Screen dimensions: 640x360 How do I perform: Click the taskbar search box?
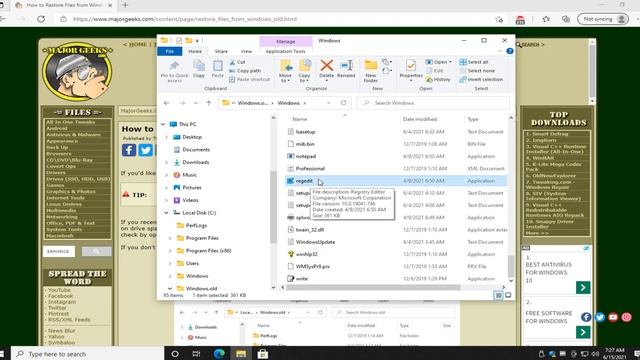click(x=87, y=354)
